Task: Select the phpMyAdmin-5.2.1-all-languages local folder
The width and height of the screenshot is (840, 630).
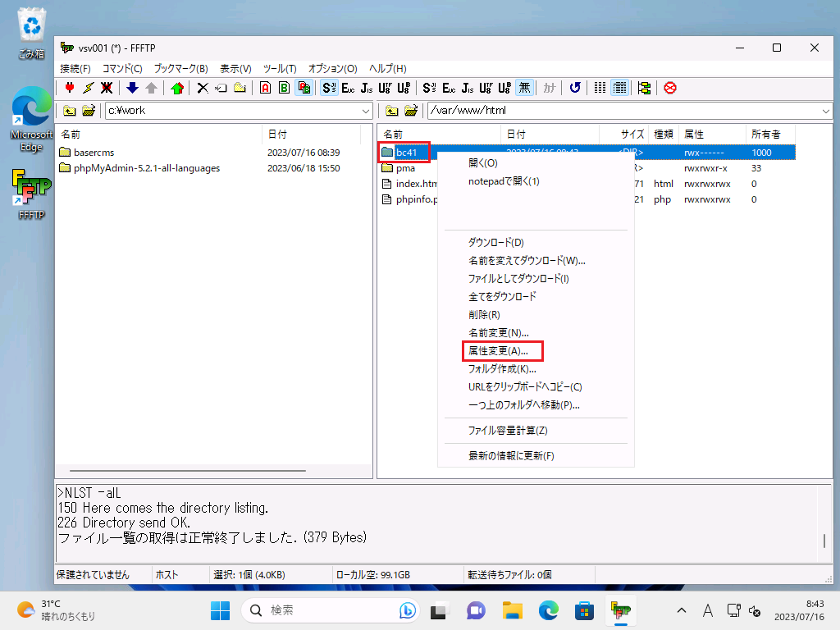Action: (x=146, y=168)
